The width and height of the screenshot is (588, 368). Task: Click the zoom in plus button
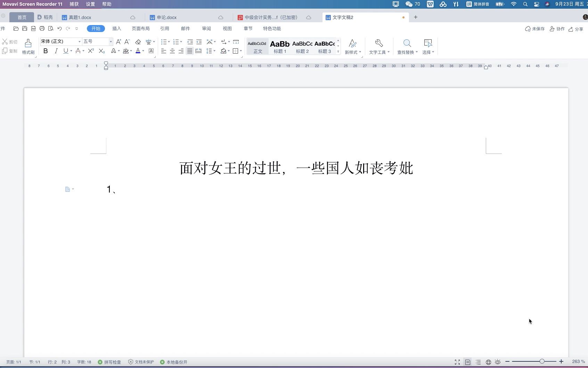pos(561,362)
